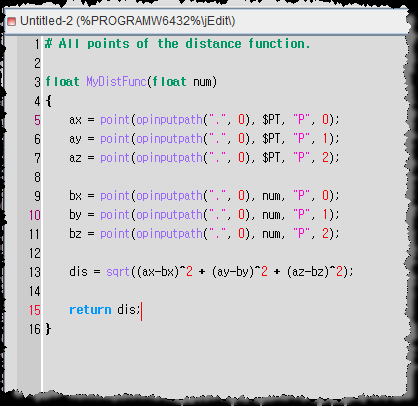
Task: Click the "point" function call on line 11
Action: (x=115, y=233)
